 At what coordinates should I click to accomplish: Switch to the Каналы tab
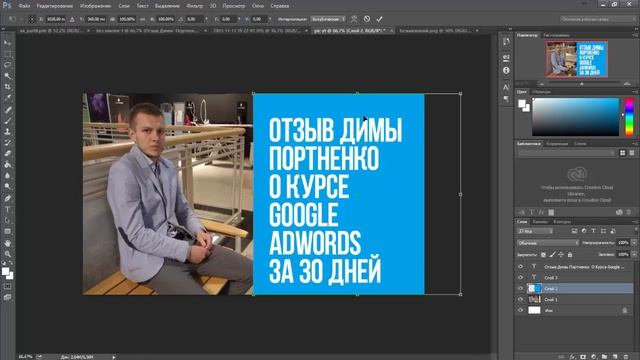tap(540, 222)
